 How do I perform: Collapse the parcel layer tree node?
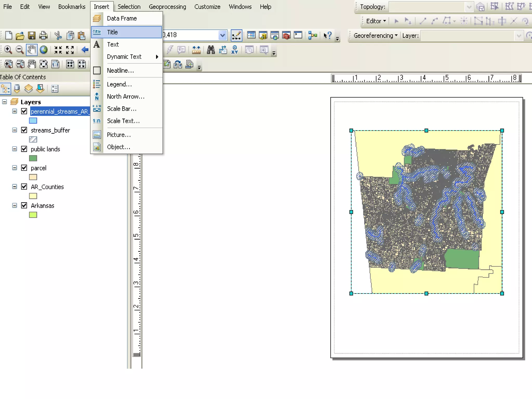click(15, 168)
